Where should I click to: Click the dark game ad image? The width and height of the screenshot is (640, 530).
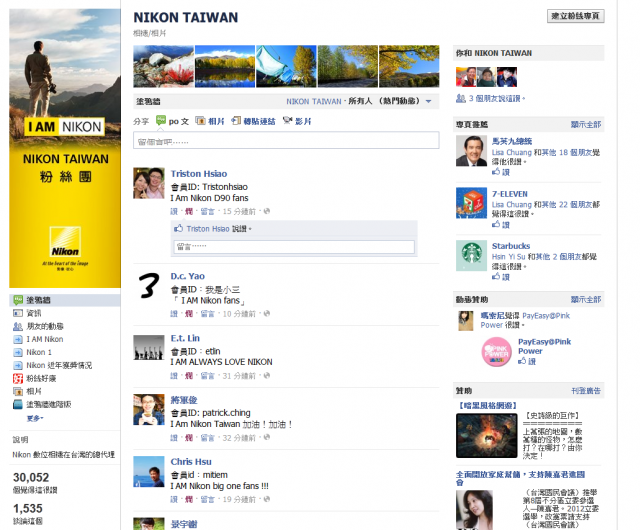pos(487,435)
